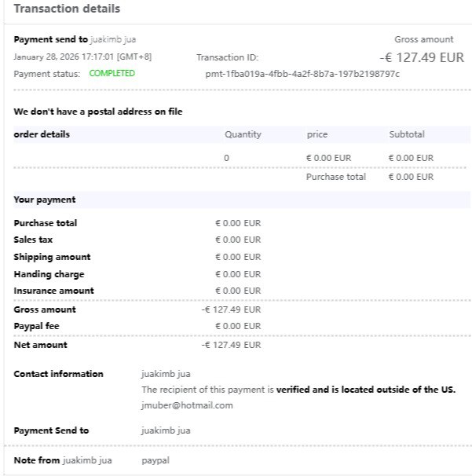This screenshot has height=476, width=472.
Task: Click the Paypal fee row label
Action: tap(36, 326)
